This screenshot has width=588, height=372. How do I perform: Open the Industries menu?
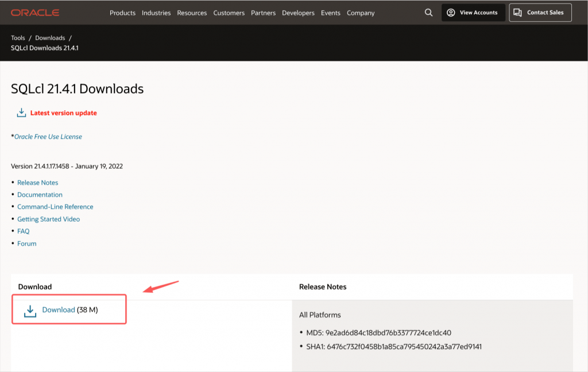click(x=156, y=13)
